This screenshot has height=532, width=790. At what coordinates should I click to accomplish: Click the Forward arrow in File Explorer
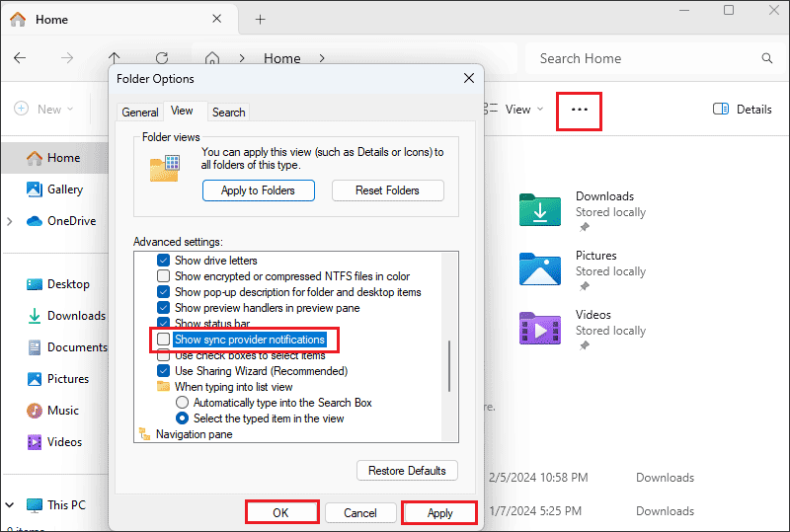[x=67, y=58]
